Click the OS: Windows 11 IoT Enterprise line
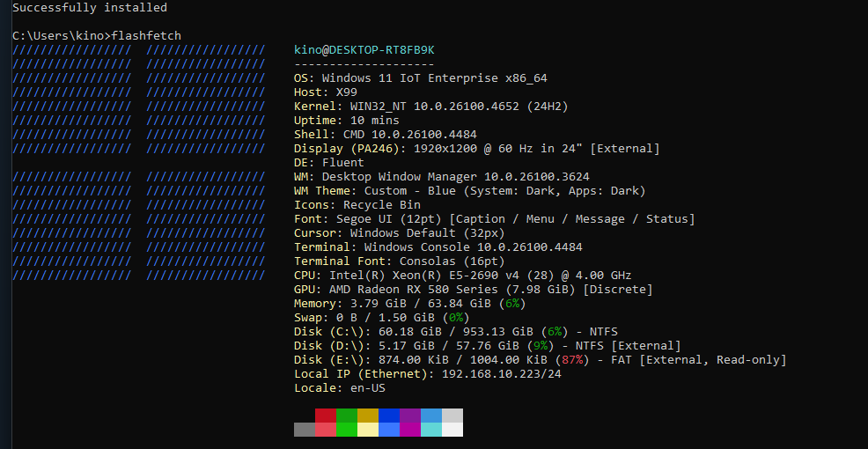This screenshot has width=868, height=449. pos(421,78)
